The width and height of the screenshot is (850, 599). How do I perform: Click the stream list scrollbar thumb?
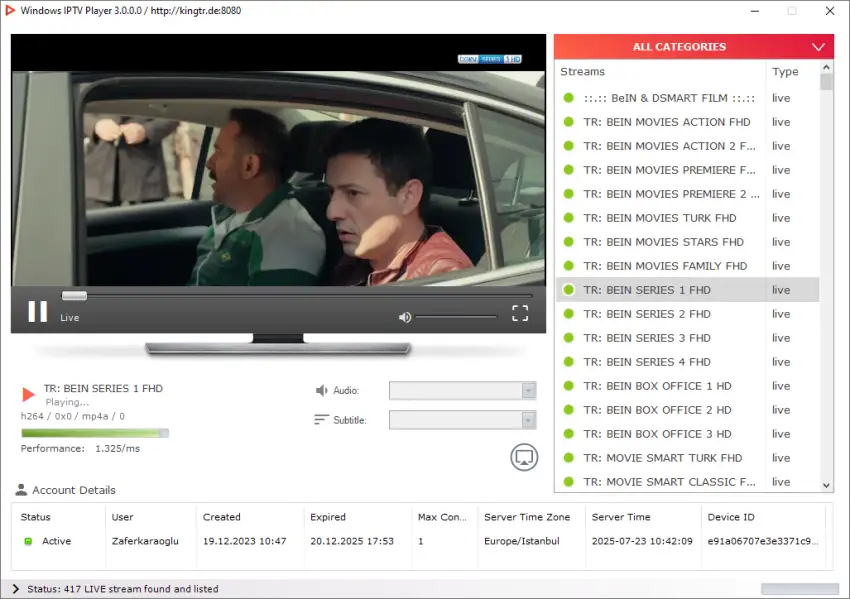tap(826, 82)
